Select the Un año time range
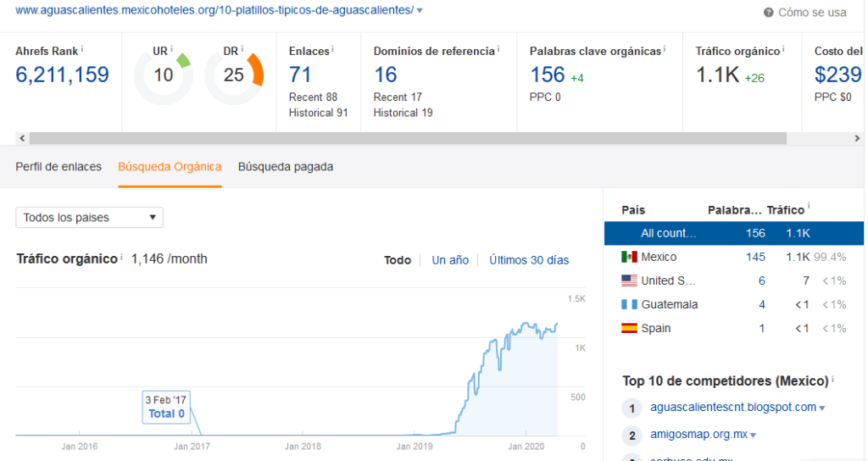The width and height of the screenshot is (868, 461). [x=450, y=260]
